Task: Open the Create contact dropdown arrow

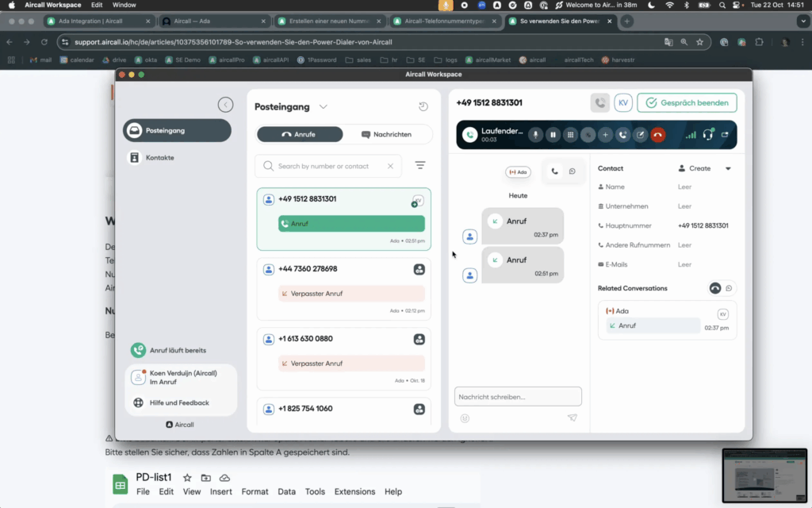Action: (728, 169)
